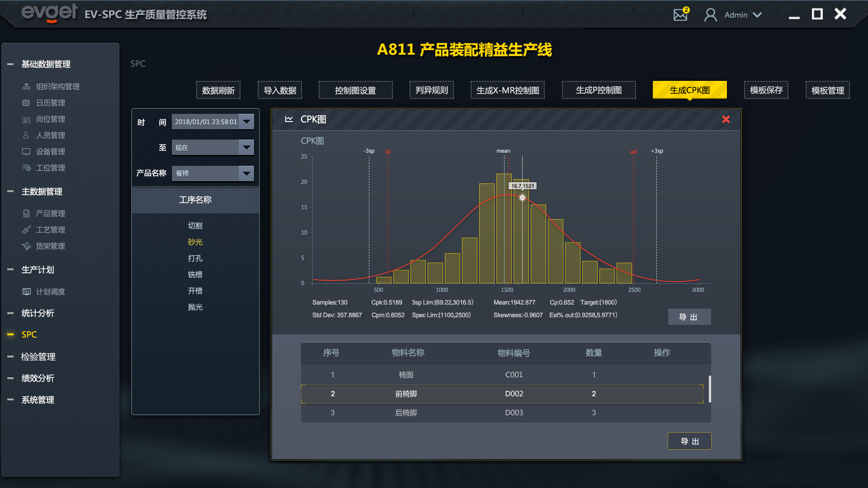This screenshot has height=488, width=868.
Task: Click the 工艺管理 tool icon
Action: [27, 230]
